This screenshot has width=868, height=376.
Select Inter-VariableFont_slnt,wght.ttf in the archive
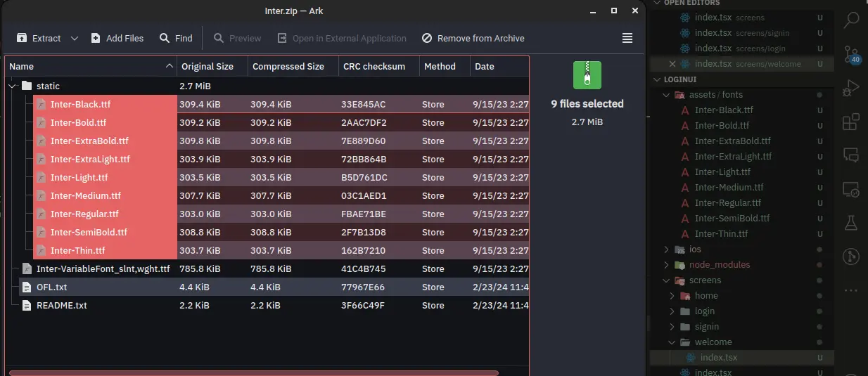[103, 268]
